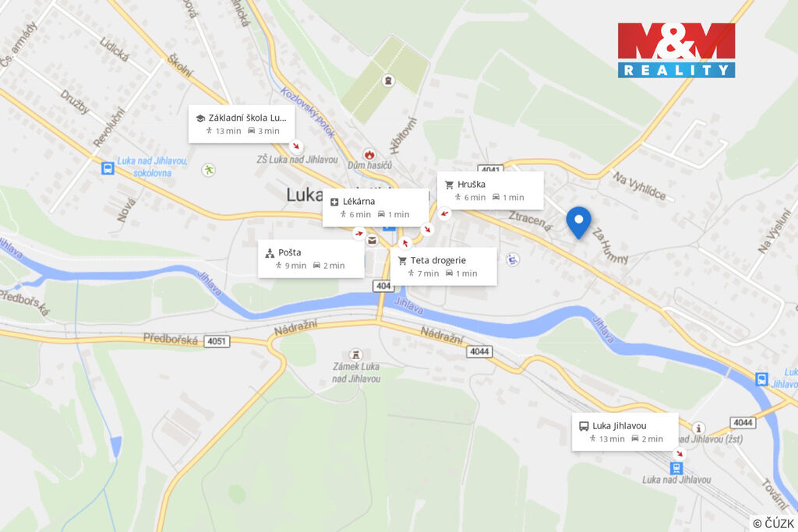Select the Lékárna info card
798x532 pixels.
376,207
